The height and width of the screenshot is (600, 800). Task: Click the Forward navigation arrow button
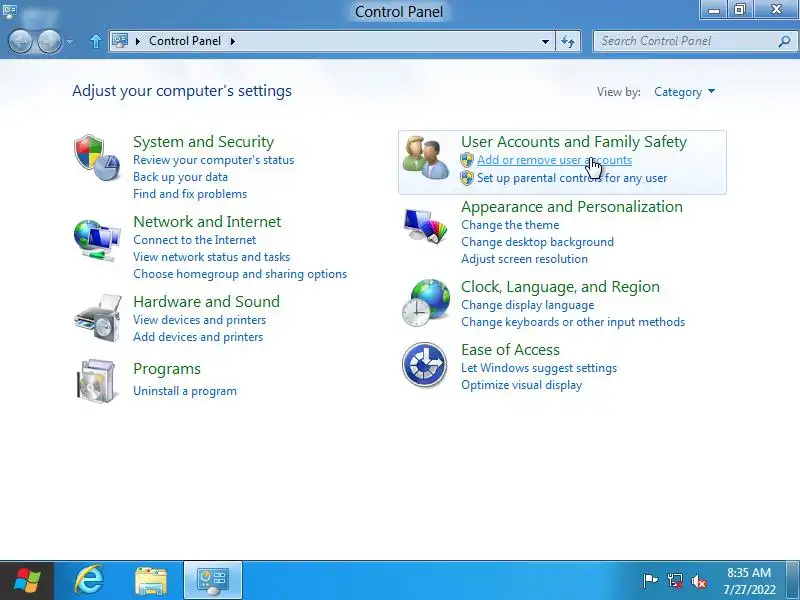[49, 41]
